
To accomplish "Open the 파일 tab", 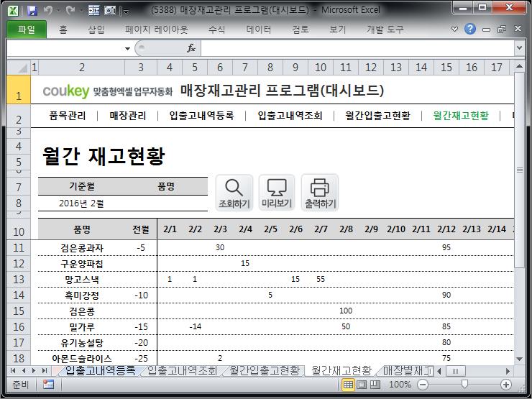I will [27, 29].
